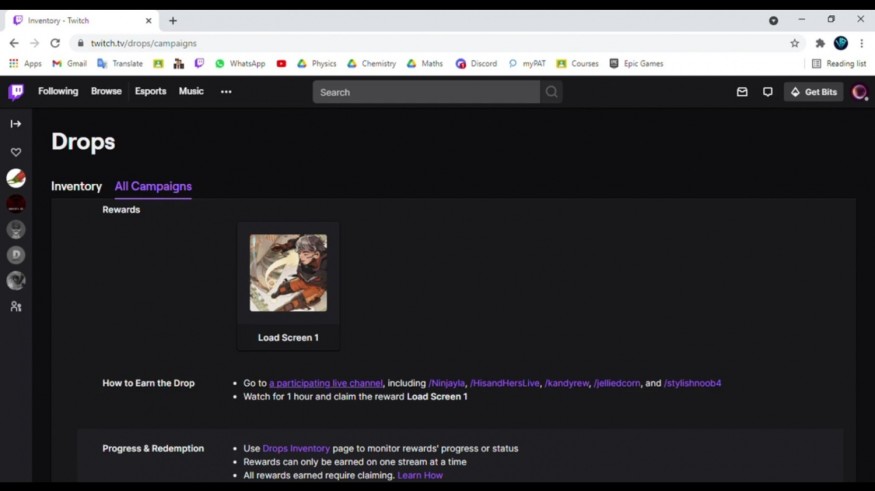This screenshot has height=491, width=875.
Task: Click the Drops Inventory link
Action: pos(296,449)
